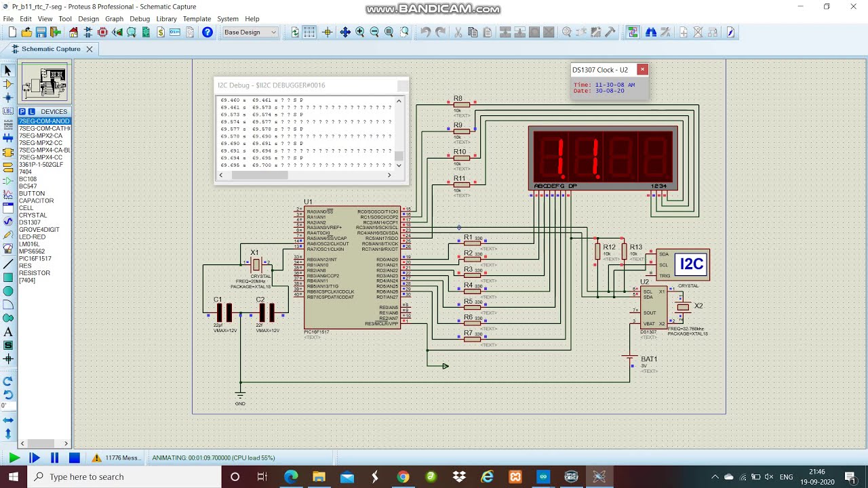The image size is (868, 488).
Task: Select the 2D circle graphics tool
Action: click(8, 291)
